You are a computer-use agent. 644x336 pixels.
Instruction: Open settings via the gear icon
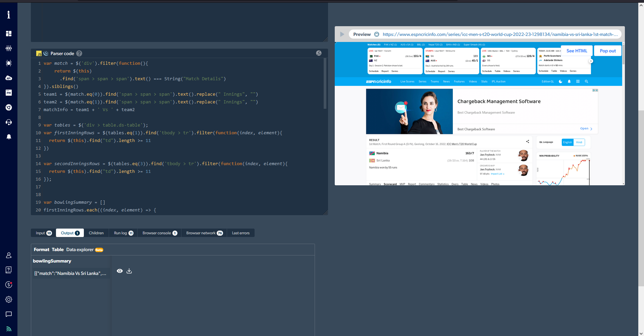9,299
